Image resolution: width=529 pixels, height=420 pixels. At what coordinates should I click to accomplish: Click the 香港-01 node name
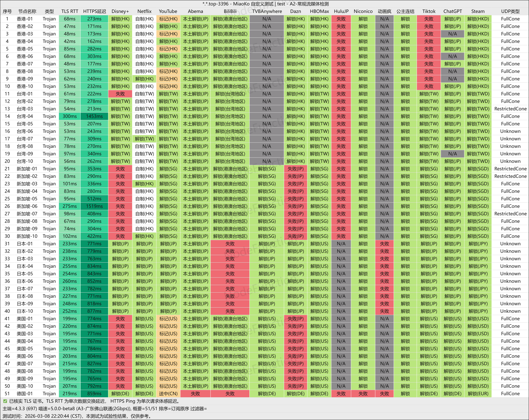click(x=25, y=19)
